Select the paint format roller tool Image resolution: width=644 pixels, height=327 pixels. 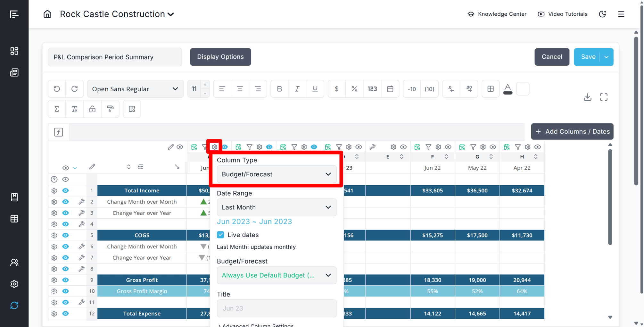(110, 109)
